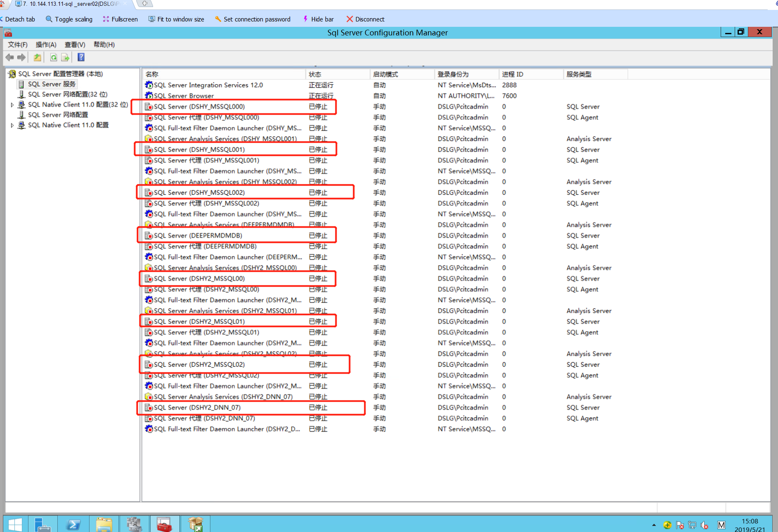Expand SQL Native Client 11.0 配置(32 位) node

click(12, 105)
